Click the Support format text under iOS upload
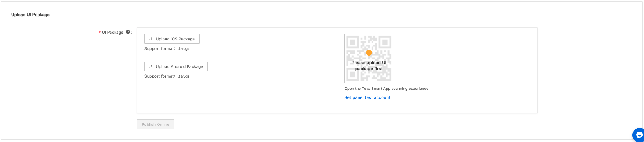Viewport: 644px width, 142px height. click(x=167, y=49)
